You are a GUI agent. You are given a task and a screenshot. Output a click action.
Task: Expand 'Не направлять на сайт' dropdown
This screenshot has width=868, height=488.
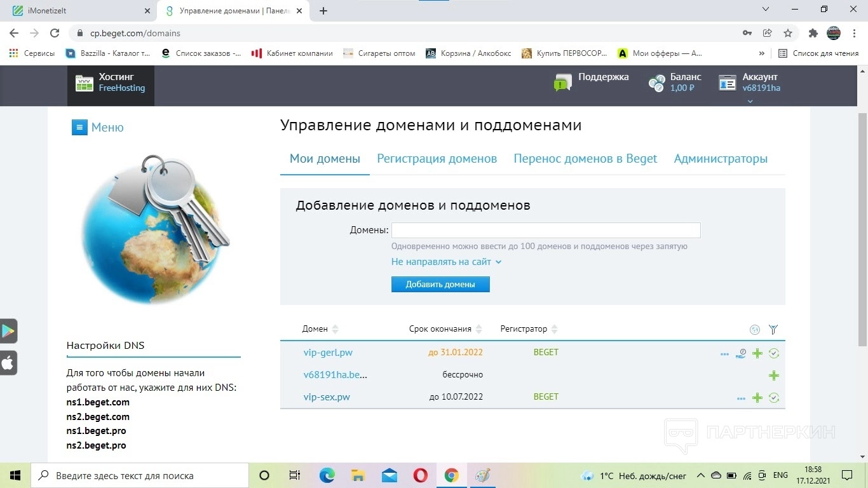point(446,262)
